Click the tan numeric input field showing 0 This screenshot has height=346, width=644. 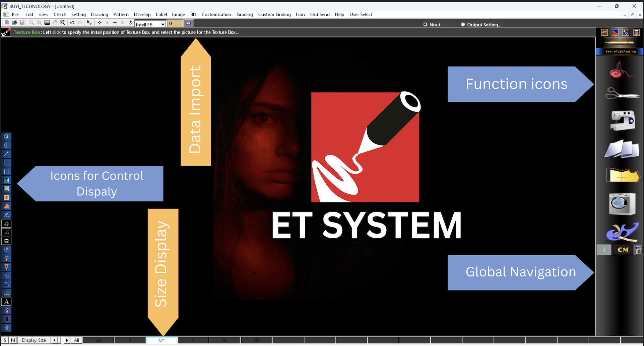[x=175, y=23]
